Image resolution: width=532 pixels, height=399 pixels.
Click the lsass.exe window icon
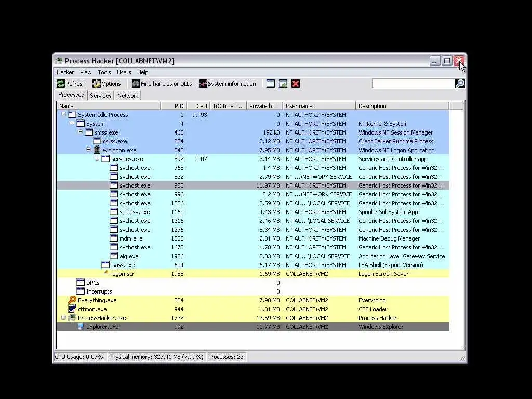[105, 264]
